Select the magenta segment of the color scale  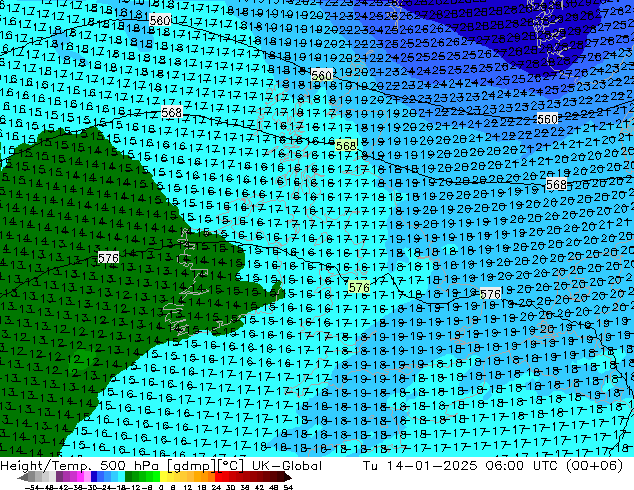coord(80,478)
